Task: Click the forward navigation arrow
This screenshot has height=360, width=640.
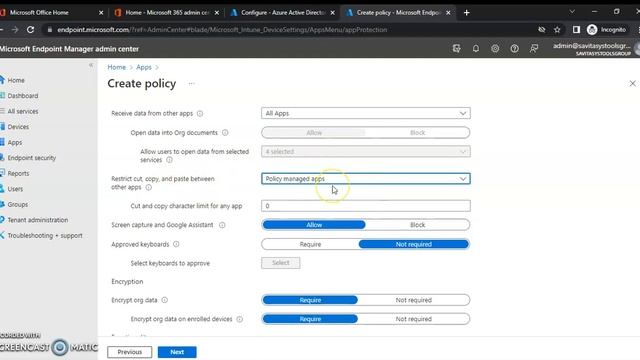Action: [15, 29]
